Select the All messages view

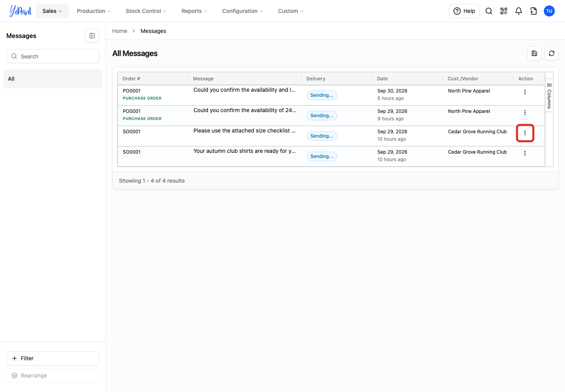[53, 79]
